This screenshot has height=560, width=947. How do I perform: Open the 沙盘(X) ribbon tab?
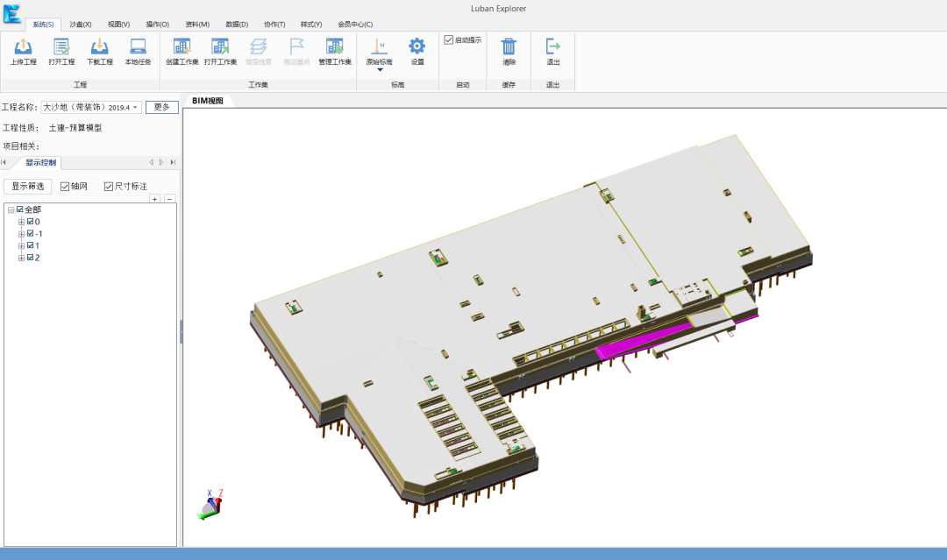(81, 25)
